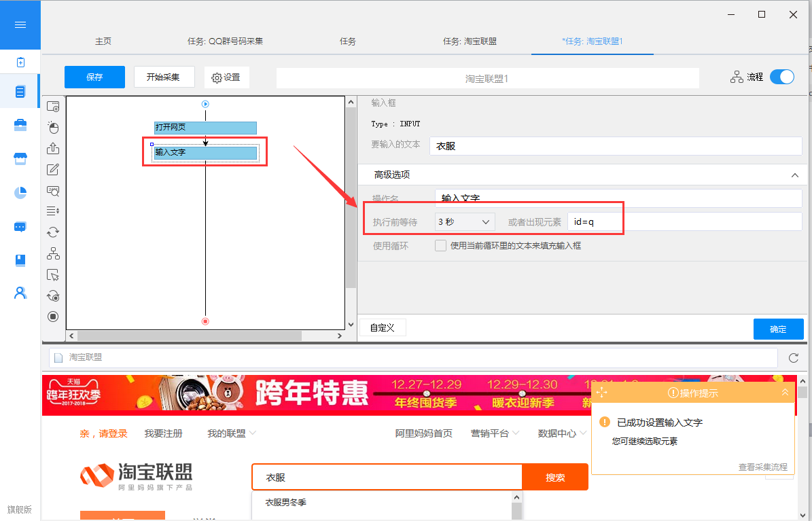812x521 pixels.
Task: Collapse the 操作提示 tips panel
Action: [785, 393]
